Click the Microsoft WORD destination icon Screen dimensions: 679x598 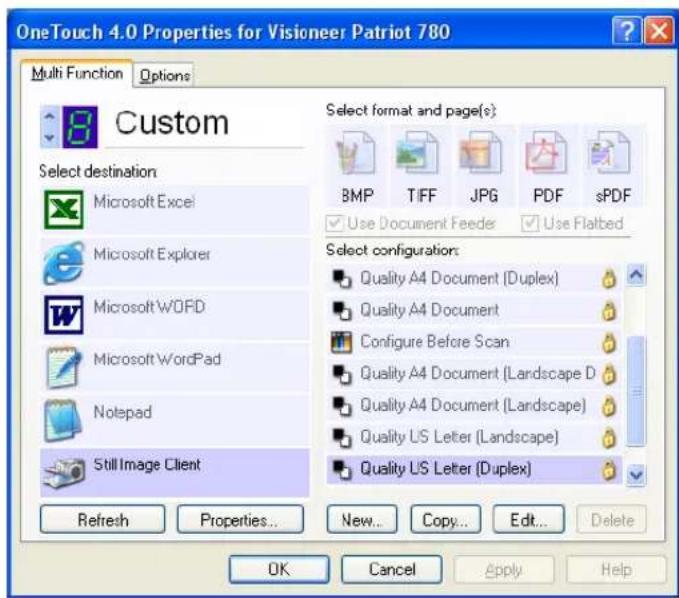pos(64,315)
